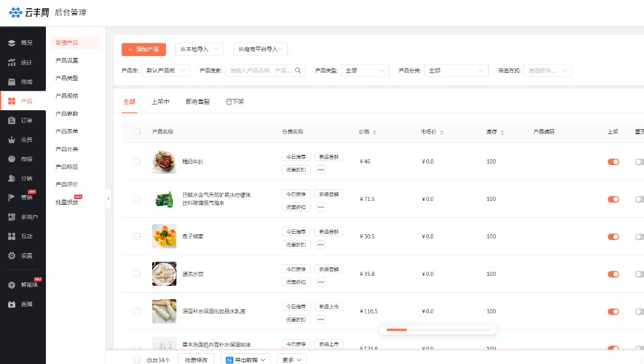Open 产品设置 in the submenu
644x364 pixels.
(x=67, y=60)
